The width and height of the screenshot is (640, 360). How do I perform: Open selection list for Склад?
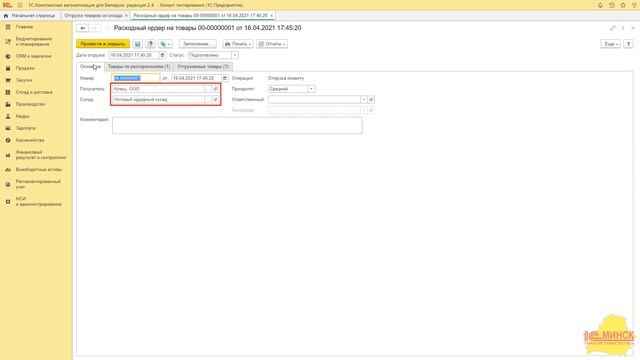click(208, 99)
